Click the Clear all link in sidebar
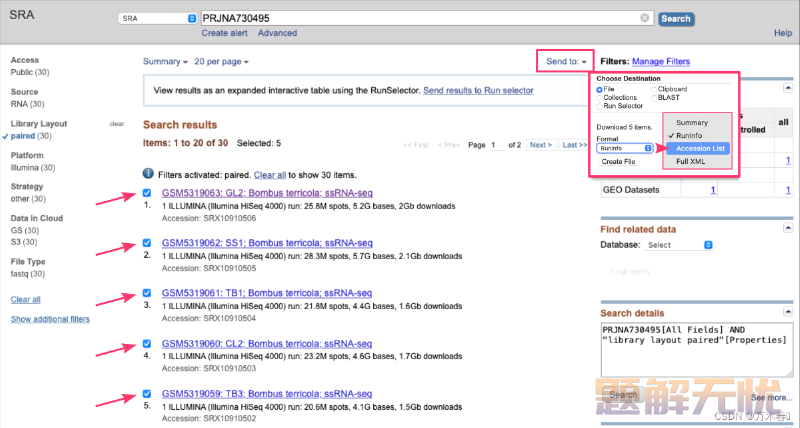This screenshot has height=428, width=800. click(26, 299)
